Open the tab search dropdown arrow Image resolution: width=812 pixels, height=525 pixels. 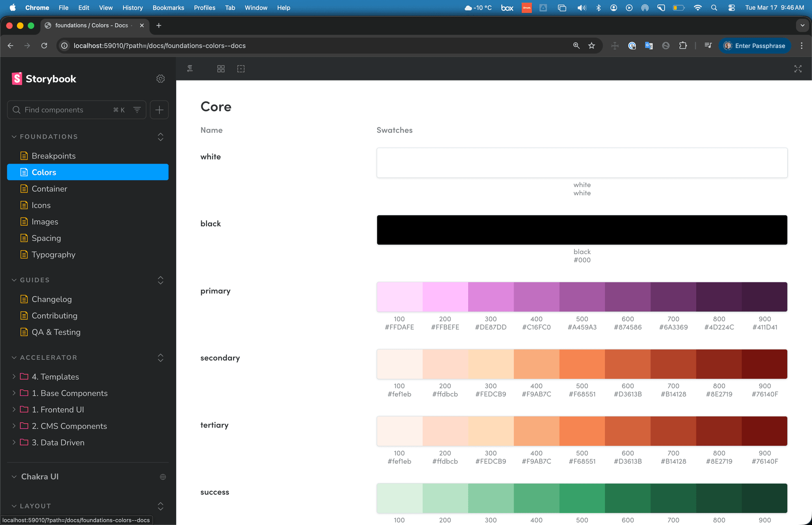[802, 25]
